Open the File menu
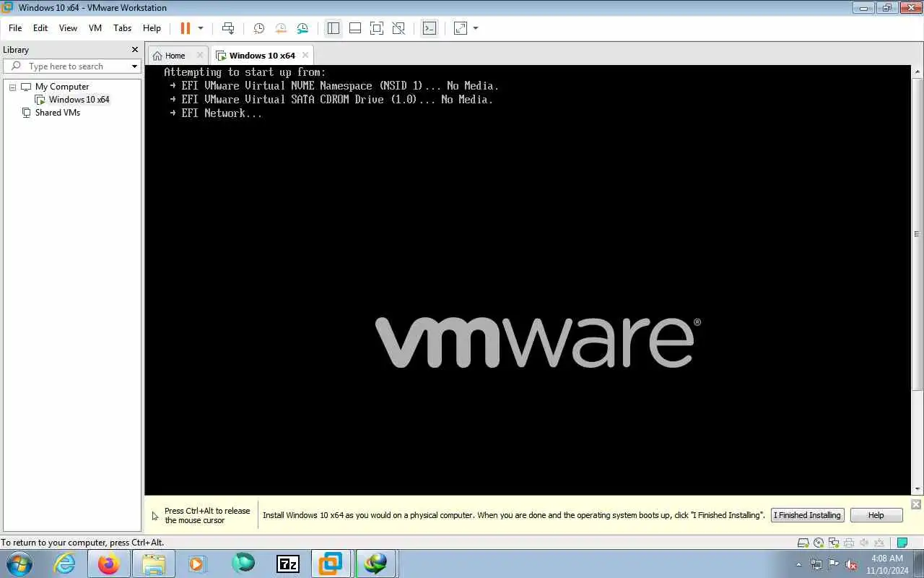The image size is (924, 578). pos(15,28)
